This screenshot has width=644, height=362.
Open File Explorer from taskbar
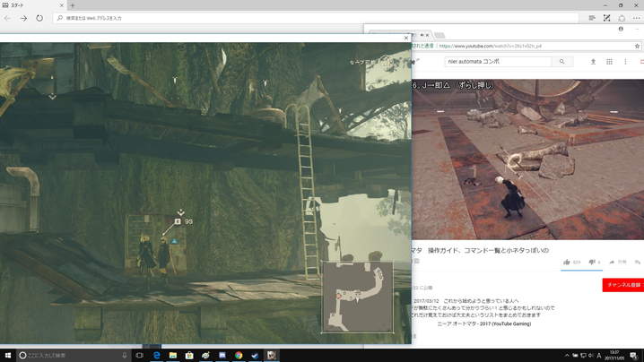(x=173, y=355)
